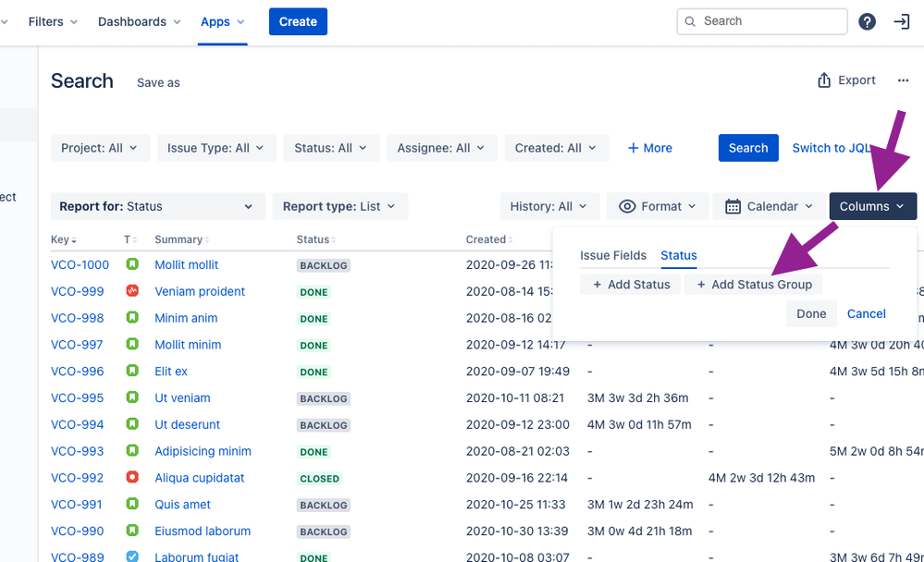The image size is (924, 562).
Task: Click the red issue icon for VCO-992
Action: tap(132, 478)
